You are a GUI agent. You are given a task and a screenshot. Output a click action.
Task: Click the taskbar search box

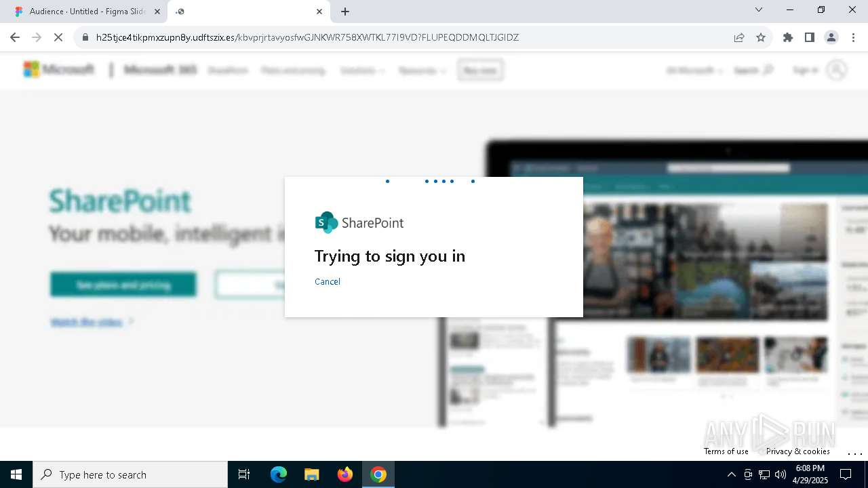pyautogui.click(x=130, y=474)
